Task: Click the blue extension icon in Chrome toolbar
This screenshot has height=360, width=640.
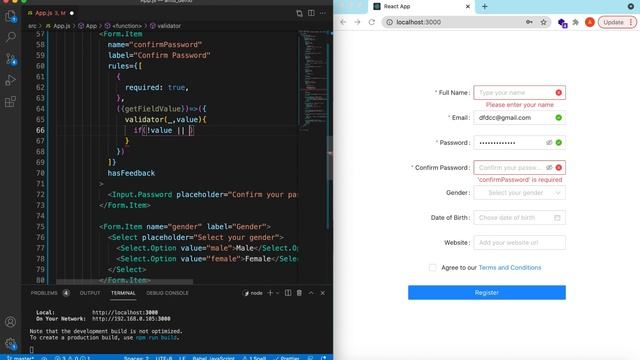Action: 562,23
